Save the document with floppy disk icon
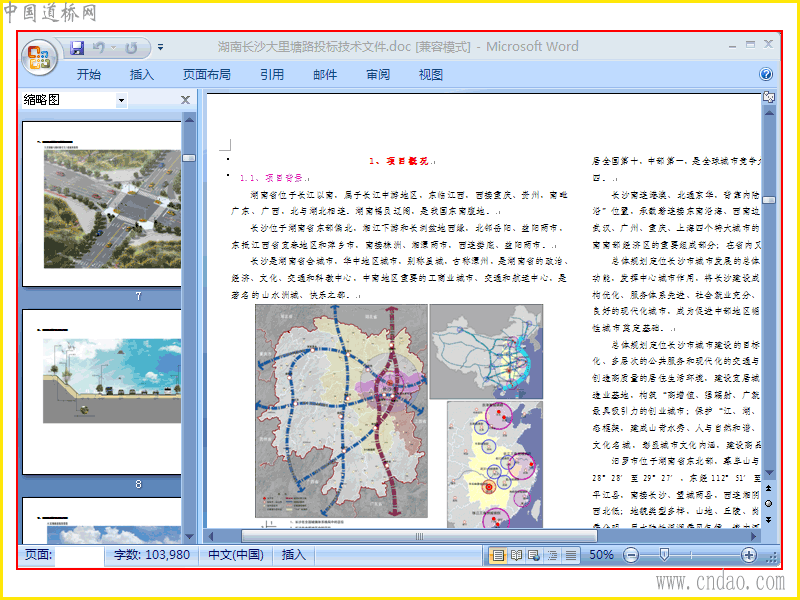Image resolution: width=800 pixels, height=600 pixels. click(77, 48)
